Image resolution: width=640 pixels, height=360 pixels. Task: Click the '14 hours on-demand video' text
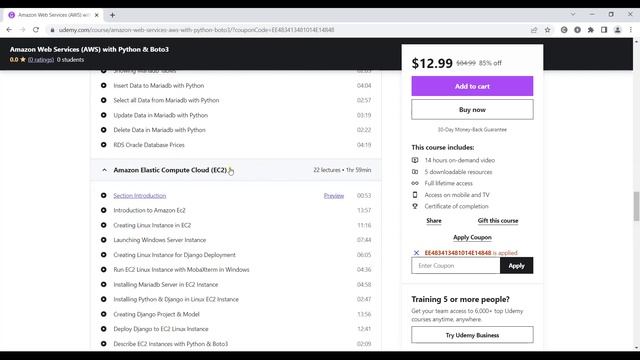[x=460, y=160]
